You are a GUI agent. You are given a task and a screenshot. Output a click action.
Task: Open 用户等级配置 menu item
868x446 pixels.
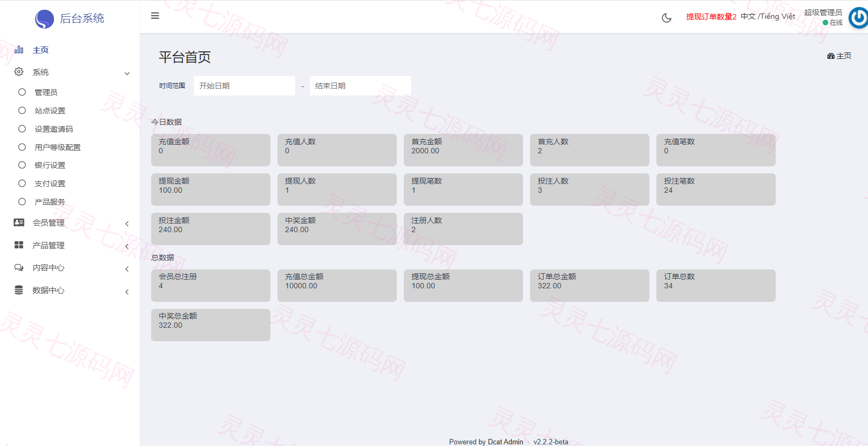tap(57, 147)
